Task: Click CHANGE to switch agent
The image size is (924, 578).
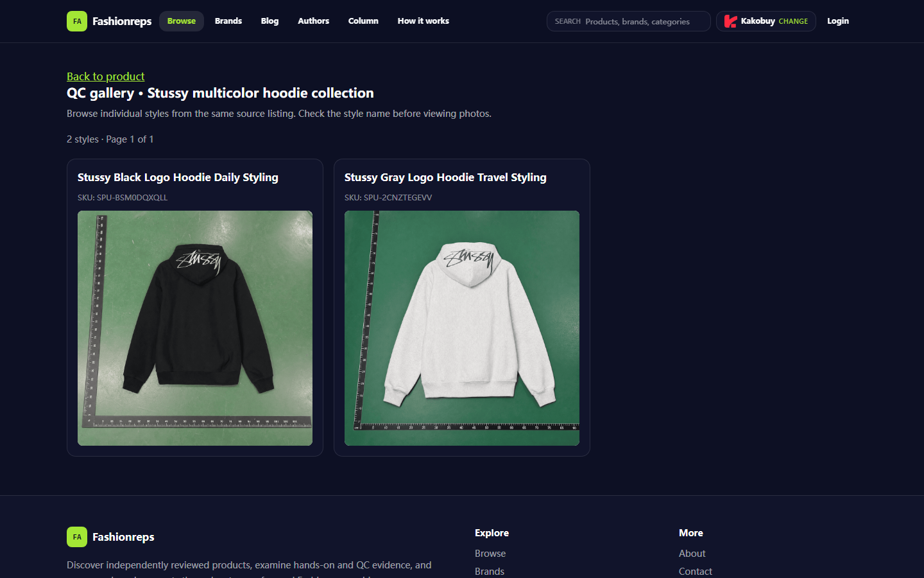Action: pyautogui.click(x=793, y=21)
